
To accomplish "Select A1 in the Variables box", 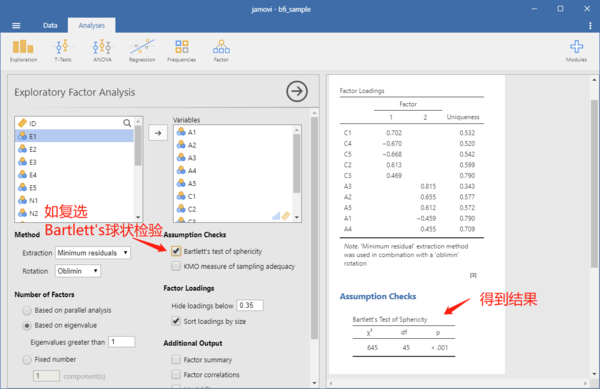I will pos(233,132).
